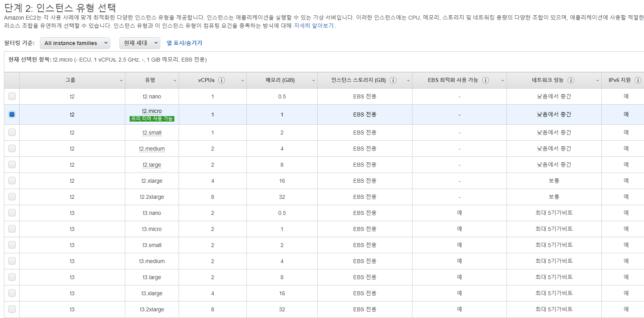This screenshot has height=318, width=644.
Task: Click the 프리 티어 사용 가능 badge
Action: click(x=152, y=118)
